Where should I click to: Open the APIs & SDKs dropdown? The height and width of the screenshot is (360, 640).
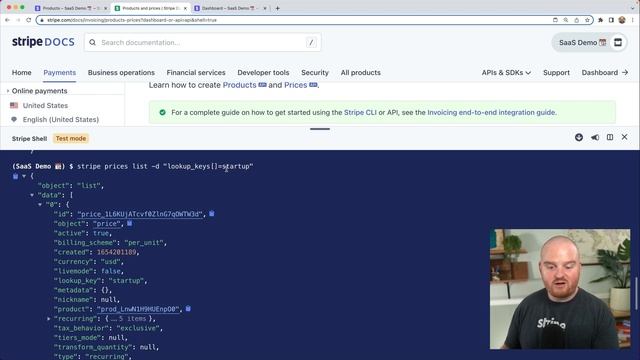click(x=506, y=73)
